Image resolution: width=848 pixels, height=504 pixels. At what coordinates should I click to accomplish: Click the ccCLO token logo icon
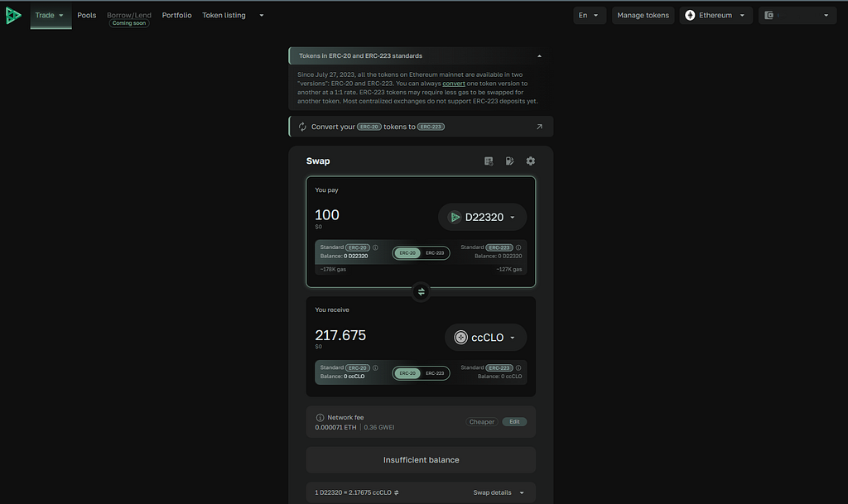point(460,338)
